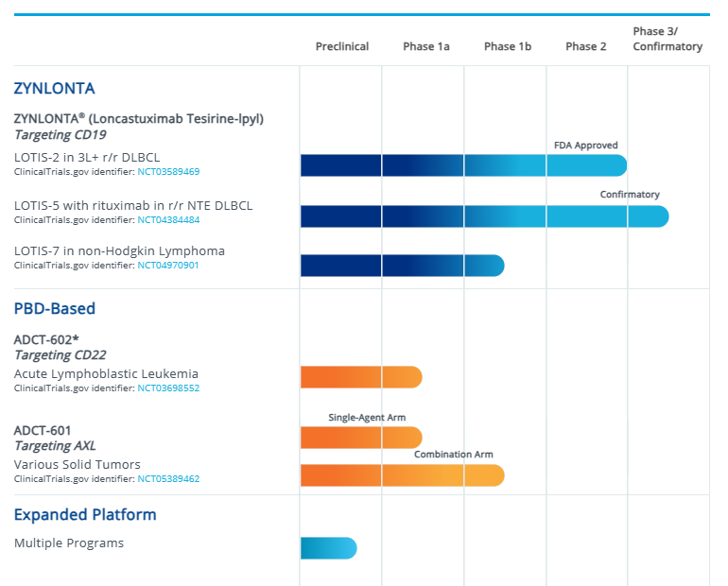Click the Preclinical column header
Screen dimensions: 728x586
tap(342, 46)
